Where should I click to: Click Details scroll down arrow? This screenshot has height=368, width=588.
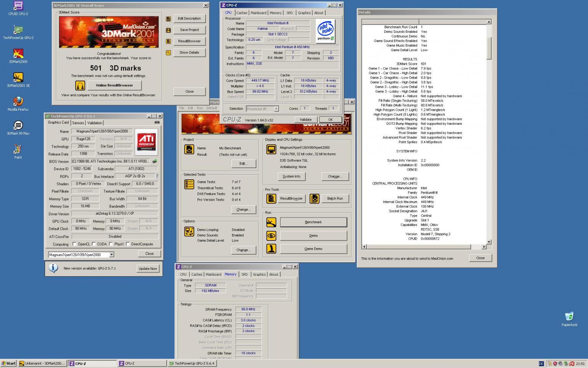click(x=489, y=242)
